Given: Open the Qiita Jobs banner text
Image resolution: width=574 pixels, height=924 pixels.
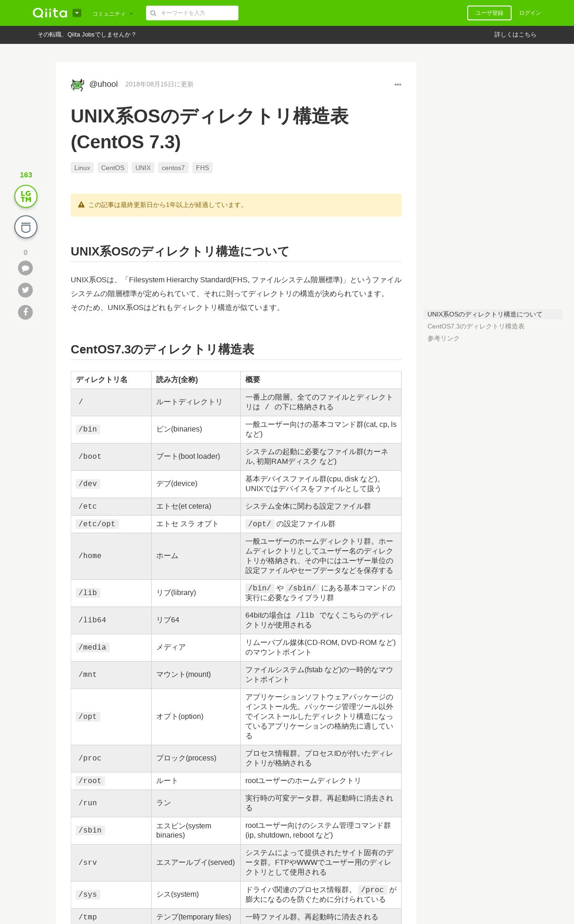Looking at the screenshot, I should [x=86, y=35].
